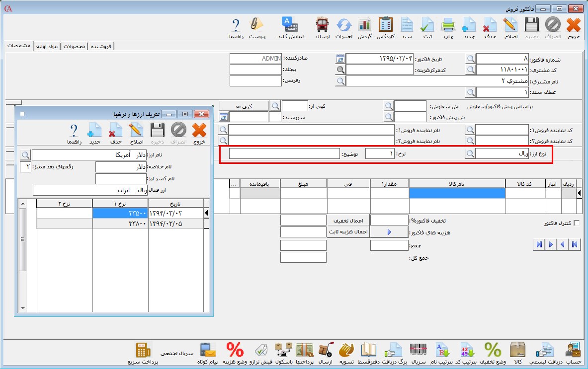The width and height of the screenshot is (588, 369).
Task: Open currency type (نوع ارز) lookup button
Action: click(470, 154)
